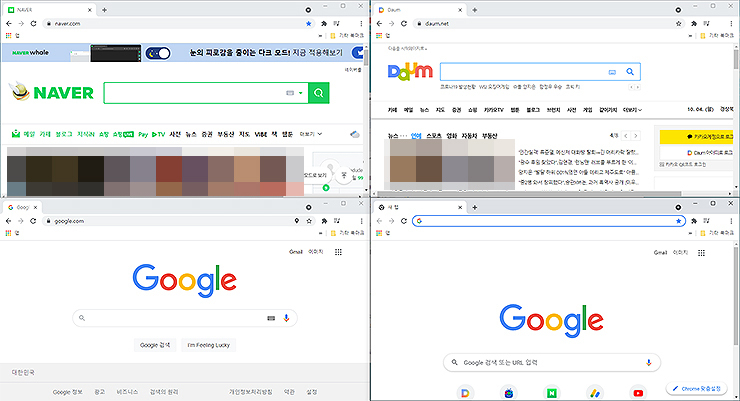
Task: Select the 부동산 tab in Daum news section
Action: [x=489, y=136]
